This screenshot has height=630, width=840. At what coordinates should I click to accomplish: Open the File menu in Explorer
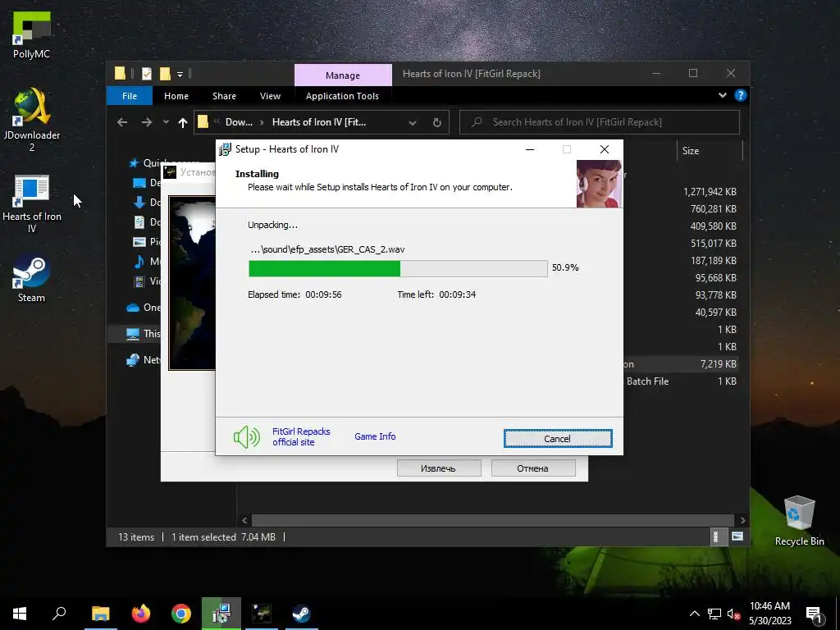(x=130, y=96)
